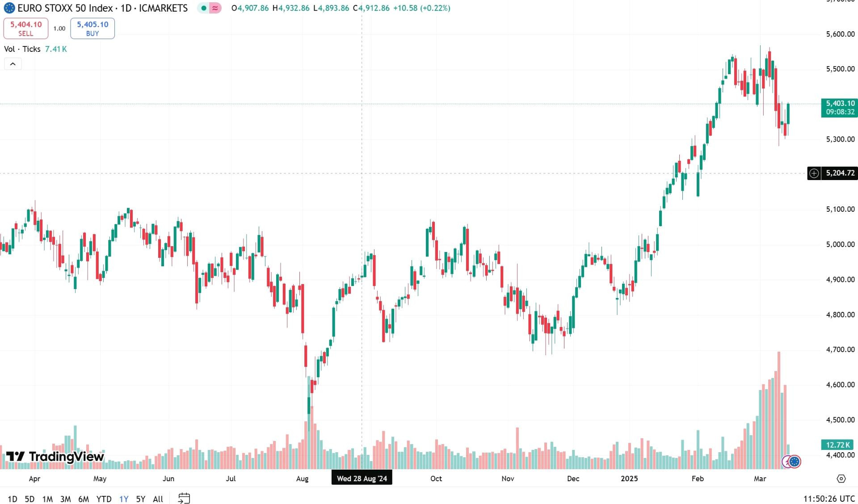Click the EURO STOXX 50 flag icon
Screen dimensions: 858x504
tap(9, 8)
